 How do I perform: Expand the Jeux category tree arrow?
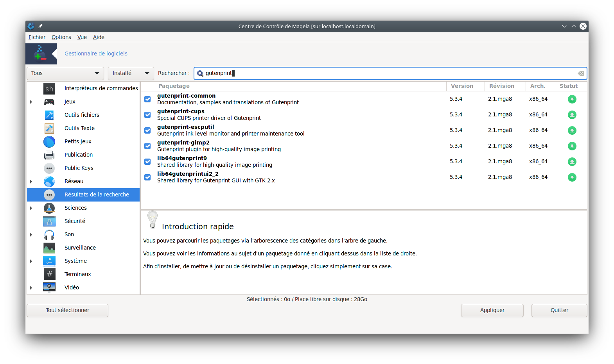pos(31,102)
